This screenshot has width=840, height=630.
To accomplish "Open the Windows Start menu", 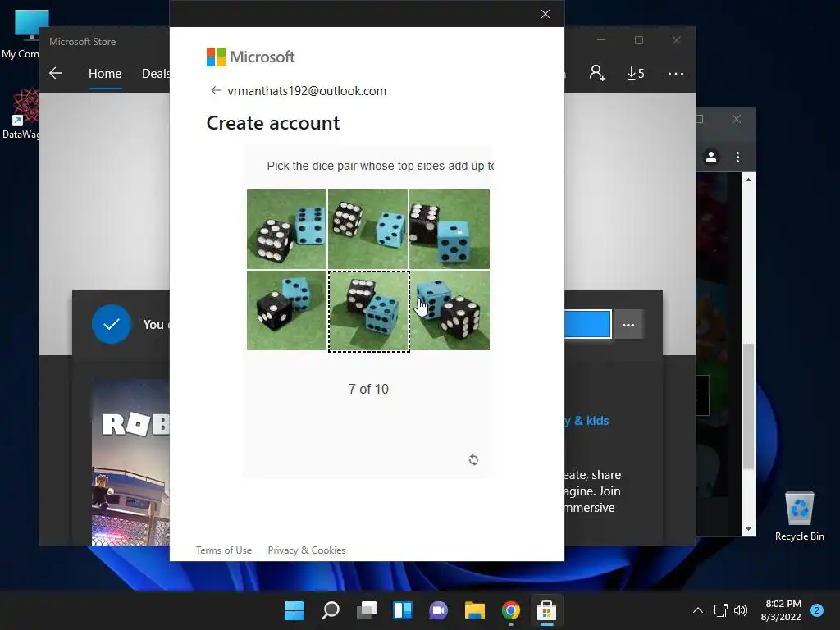I will point(294,610).
